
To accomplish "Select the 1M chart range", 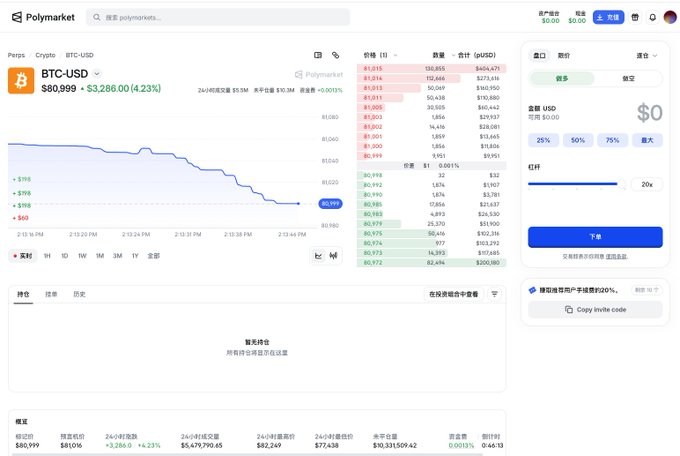I will point(100,256).
